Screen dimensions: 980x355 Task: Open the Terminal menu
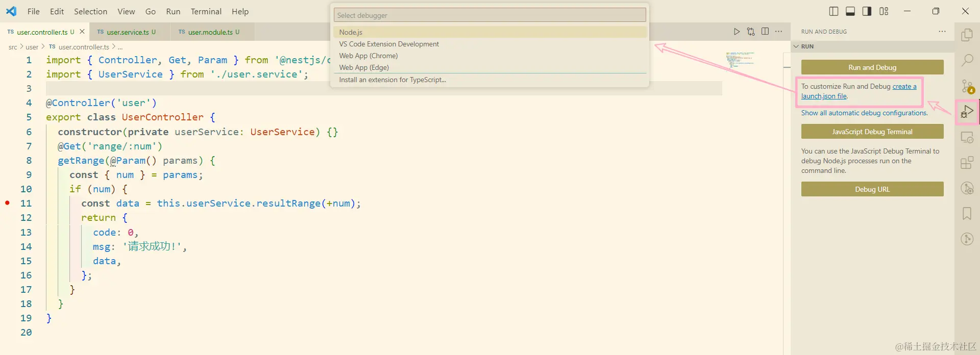pos(206,11)
